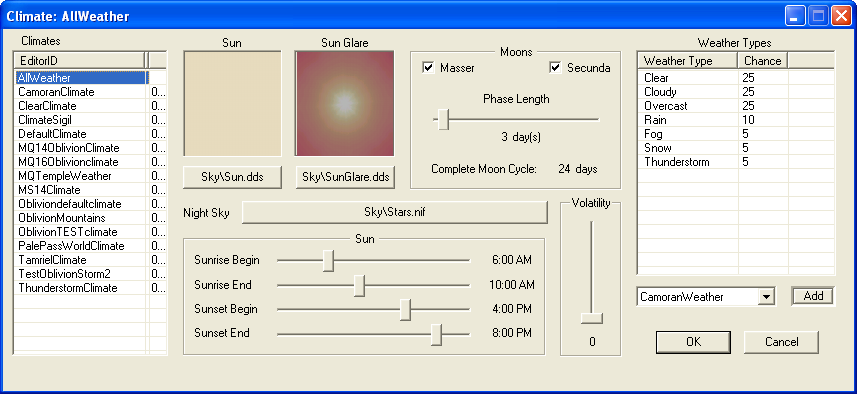Select ClimateSigil in the Climates list
This screenshot has height=394, width=857.
point(90,120)
